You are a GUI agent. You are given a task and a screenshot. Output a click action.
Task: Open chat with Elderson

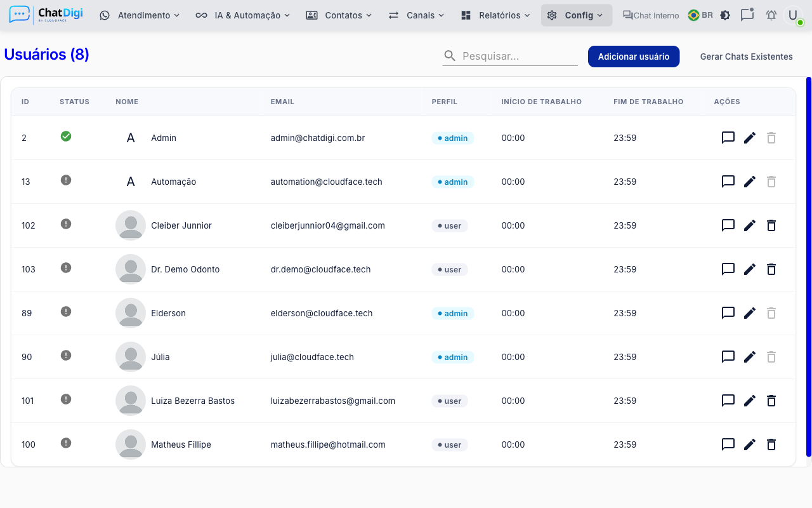coord(728,313)
